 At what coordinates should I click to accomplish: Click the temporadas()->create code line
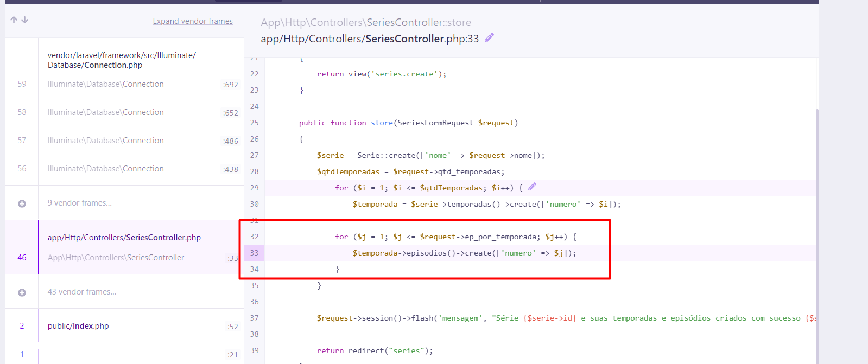[486, 204]
